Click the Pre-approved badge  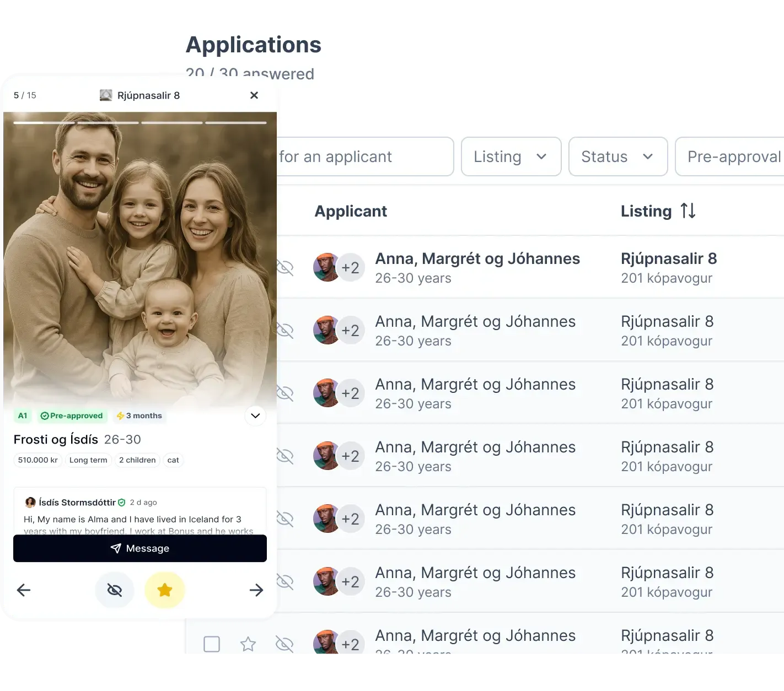point(72,415)
